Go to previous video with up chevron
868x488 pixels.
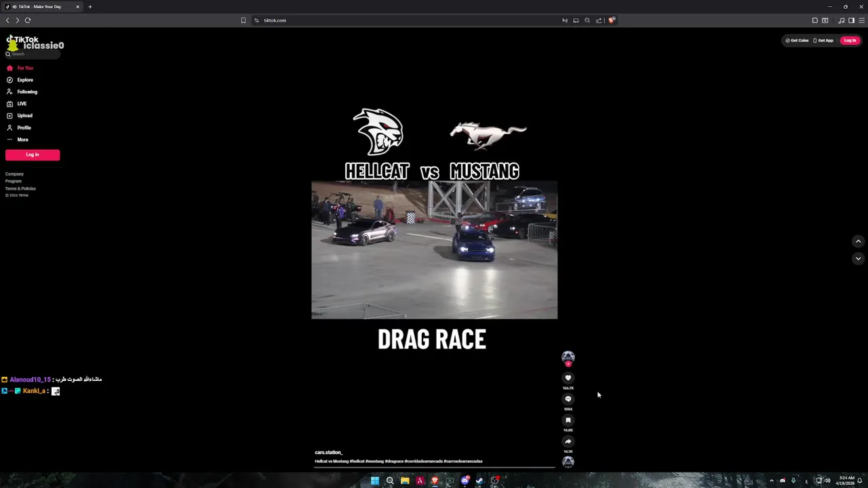pyautogui.click(x=858, y=241)
